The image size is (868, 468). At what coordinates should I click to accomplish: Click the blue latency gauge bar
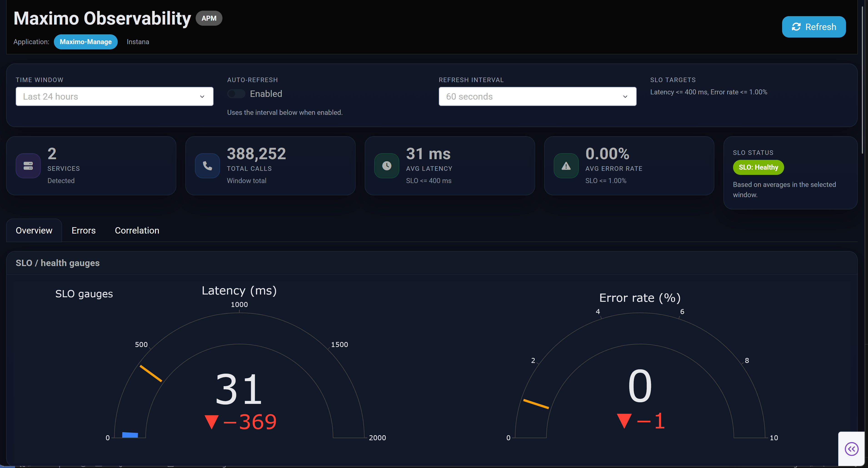coord(130,435)
